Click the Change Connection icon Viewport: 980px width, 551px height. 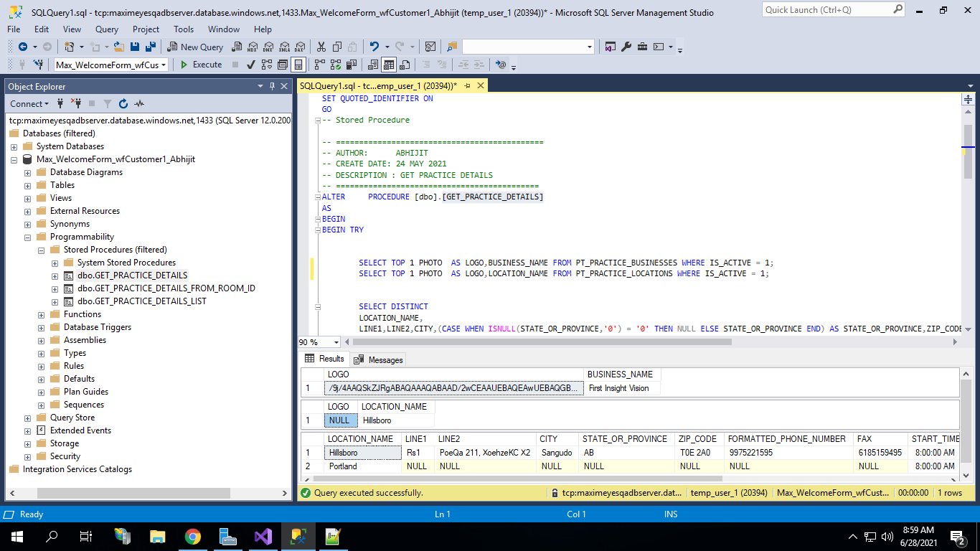coord(38,65)
